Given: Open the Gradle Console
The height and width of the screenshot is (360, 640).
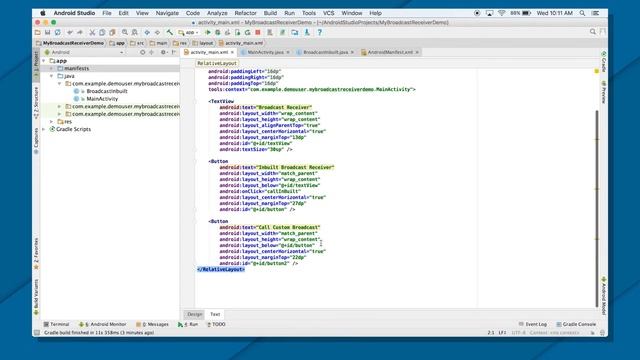Looking at the screenshot, I should pos(576,324).
